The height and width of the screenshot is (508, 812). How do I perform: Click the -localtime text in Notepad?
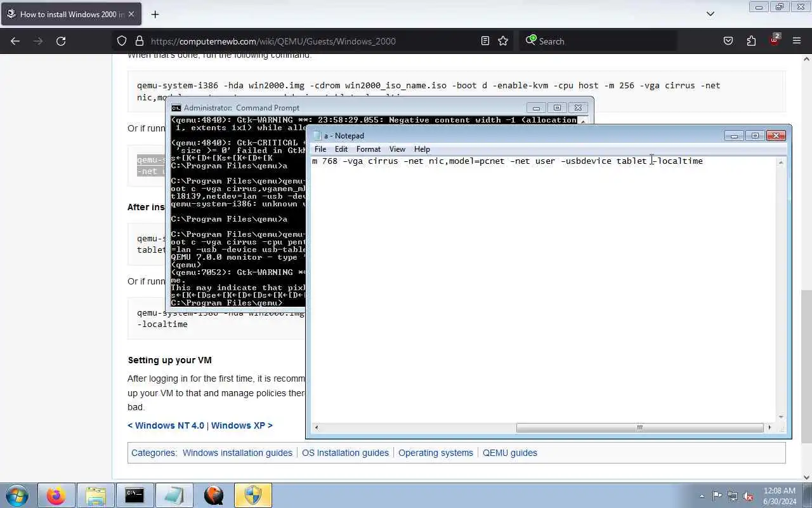(678, 161)
